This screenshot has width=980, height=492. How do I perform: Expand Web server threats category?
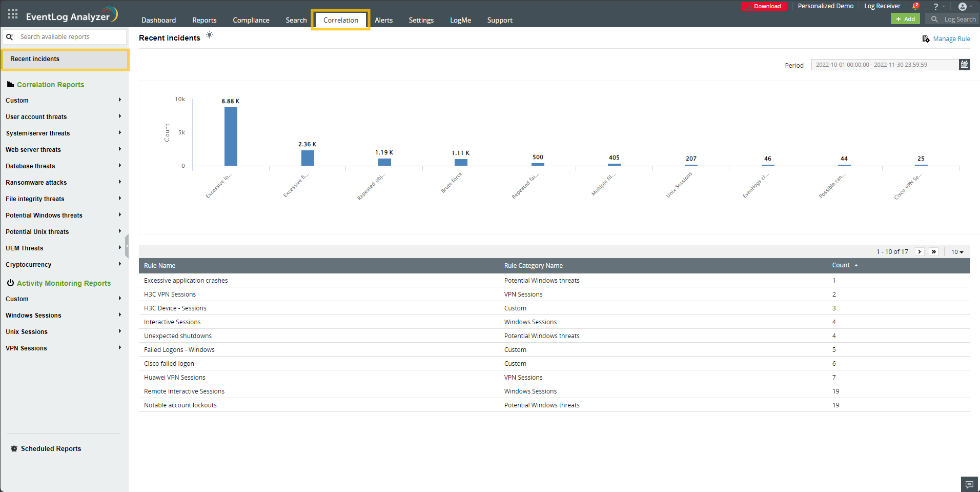64,150
